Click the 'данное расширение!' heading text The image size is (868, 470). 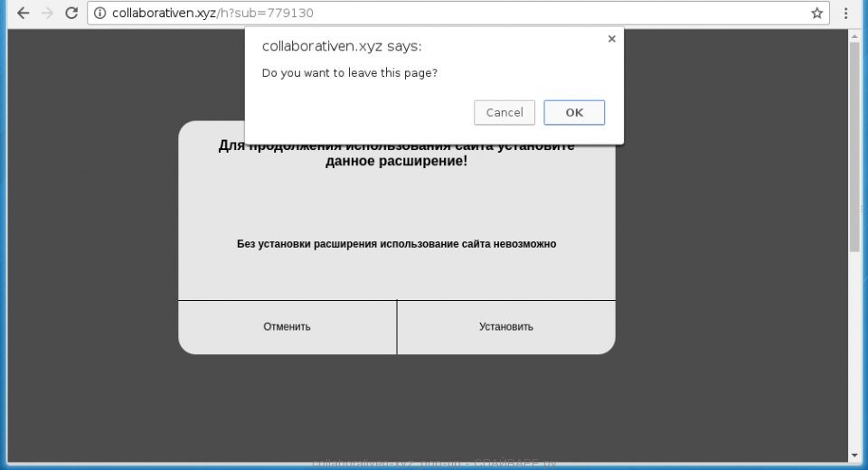pyautogui.click(x=396, y=162)
